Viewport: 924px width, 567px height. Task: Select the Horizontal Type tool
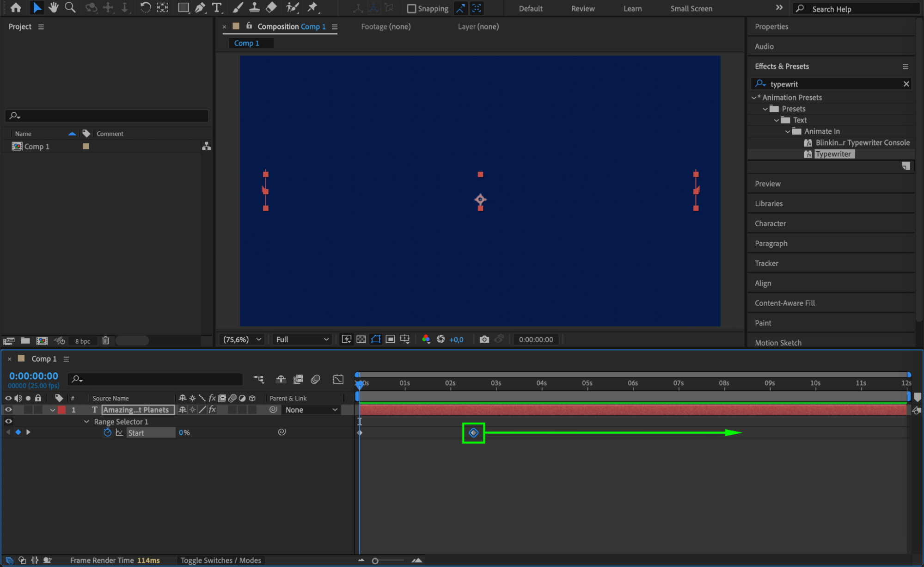click(216, 7)
